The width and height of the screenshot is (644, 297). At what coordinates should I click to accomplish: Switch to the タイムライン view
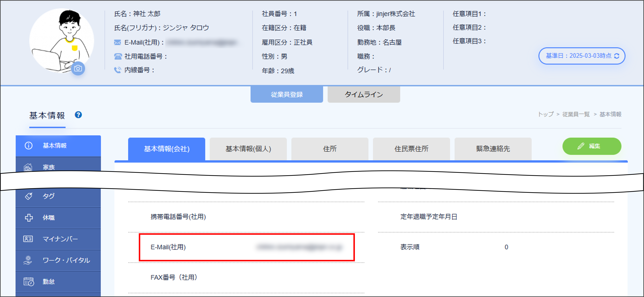[363, 94]
